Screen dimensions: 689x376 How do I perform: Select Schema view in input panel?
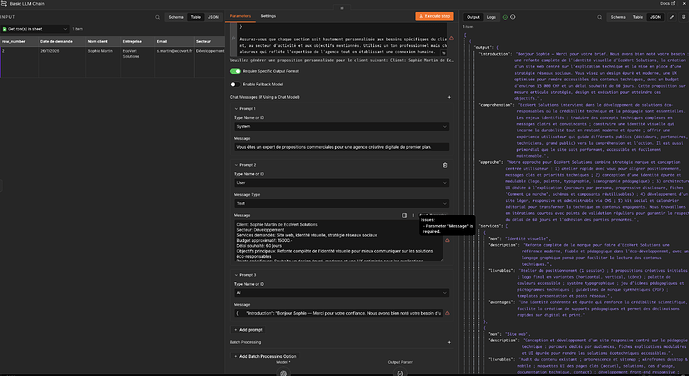tap(176, 17)
